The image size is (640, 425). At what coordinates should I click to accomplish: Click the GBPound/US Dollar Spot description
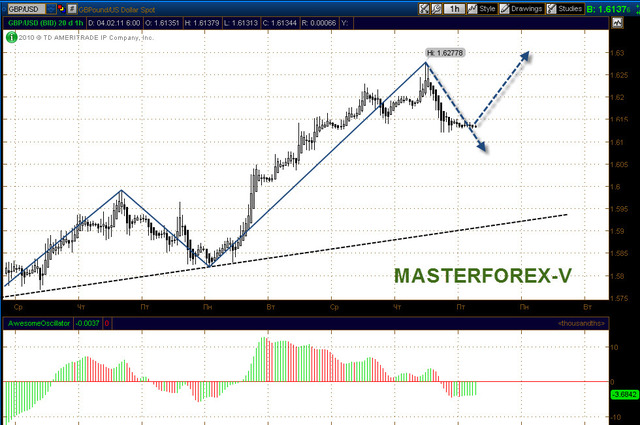click(x=117, y=9)
